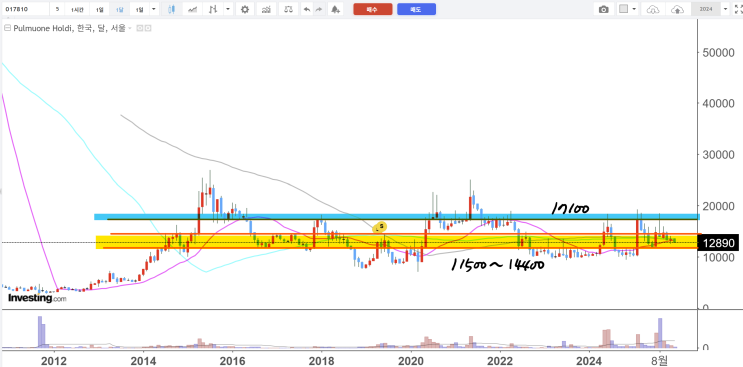Create an alert with the bell icon
Screen dimensions: 743x367
(x=335, y=9)
